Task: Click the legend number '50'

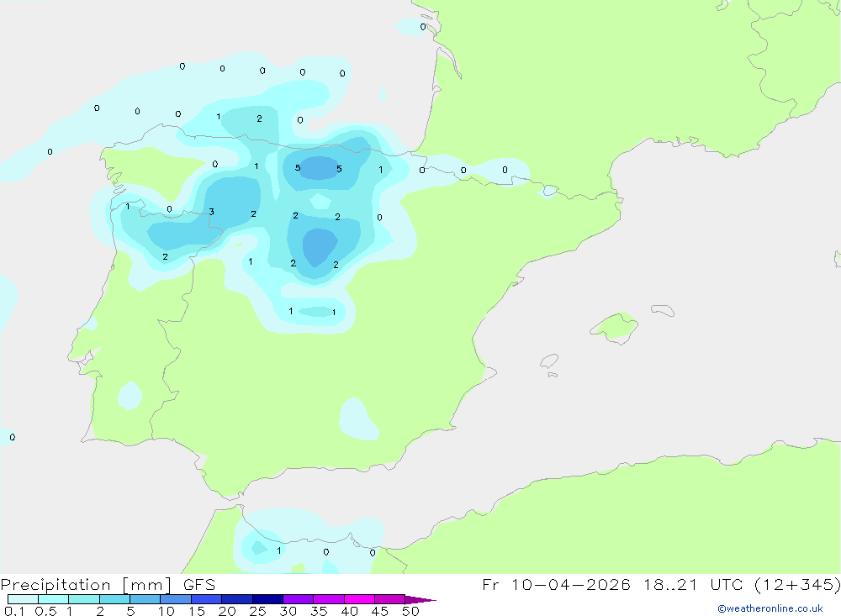Action: [x=411, y=611]
